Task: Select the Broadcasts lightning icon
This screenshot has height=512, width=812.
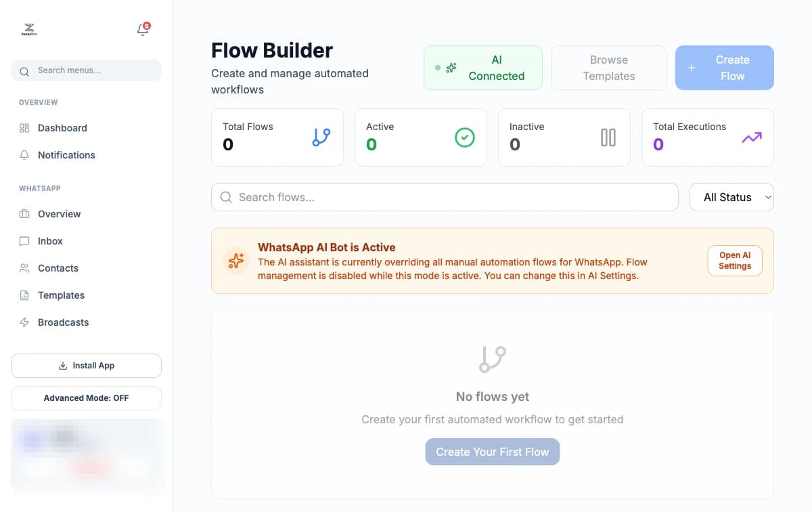Action: pos(24,322)
